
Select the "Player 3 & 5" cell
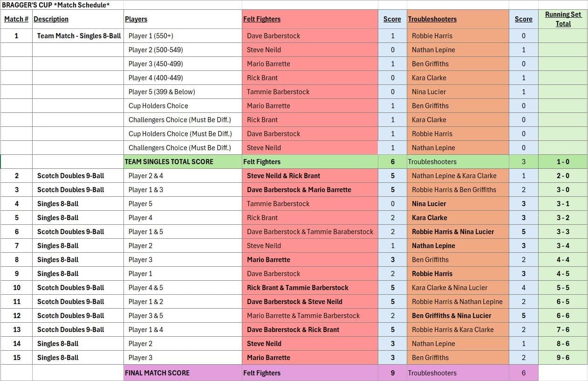point(183,316)
